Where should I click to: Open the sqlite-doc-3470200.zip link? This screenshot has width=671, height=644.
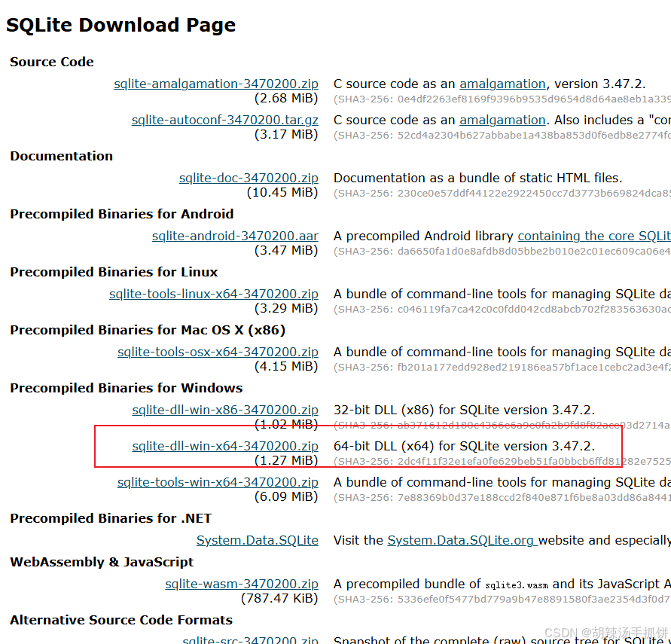click(249, 178)
